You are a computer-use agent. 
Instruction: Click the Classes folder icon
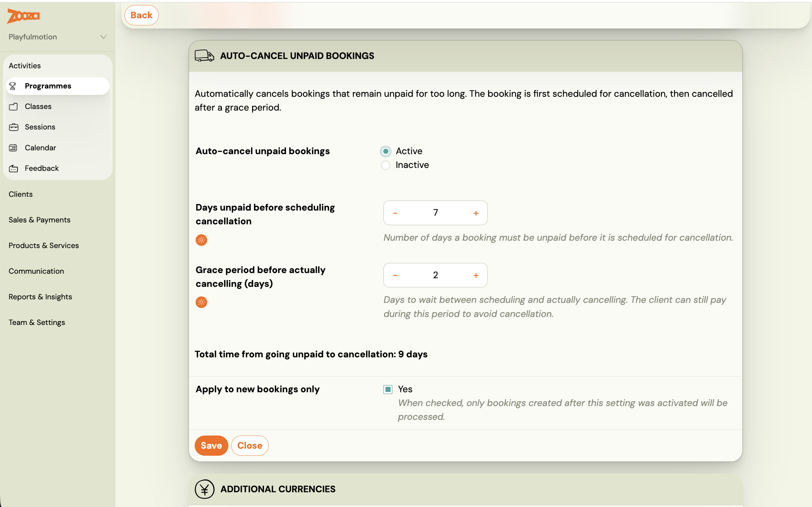[13, 107]
